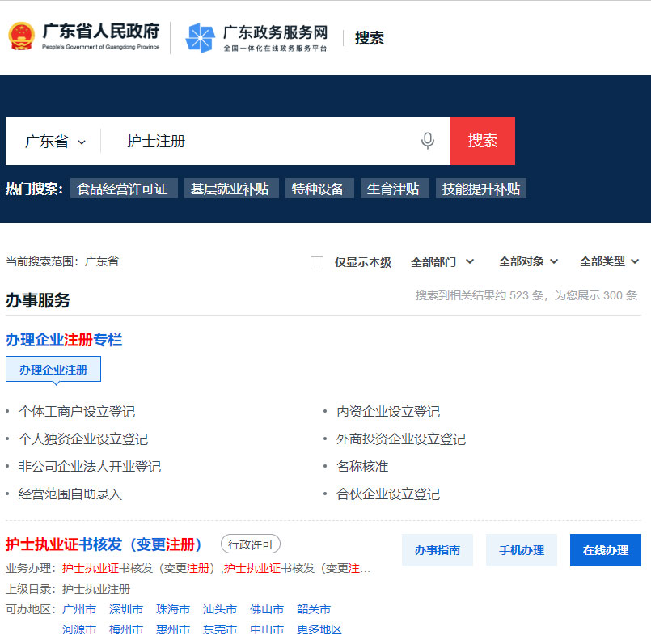Select 更多地区 to show more regions
Image resolution: width=651 pixels, height=644 pixels.
[x=319, y=629]
